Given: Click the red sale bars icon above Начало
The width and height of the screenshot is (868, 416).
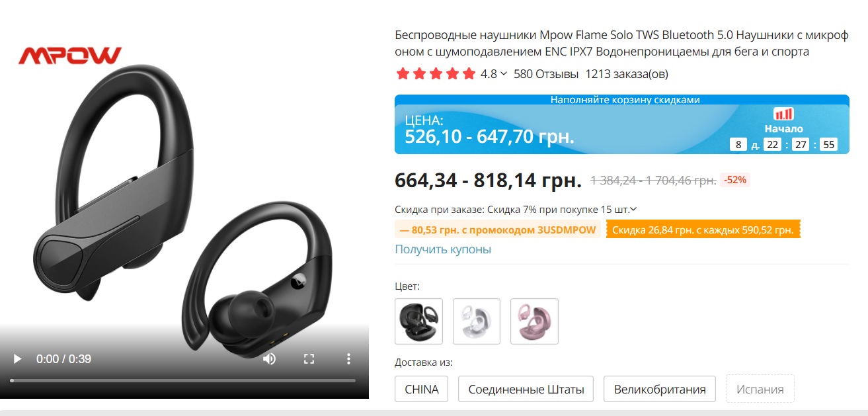Looking at the screenshot, I should pyautogui.click(x=783, y=114).
